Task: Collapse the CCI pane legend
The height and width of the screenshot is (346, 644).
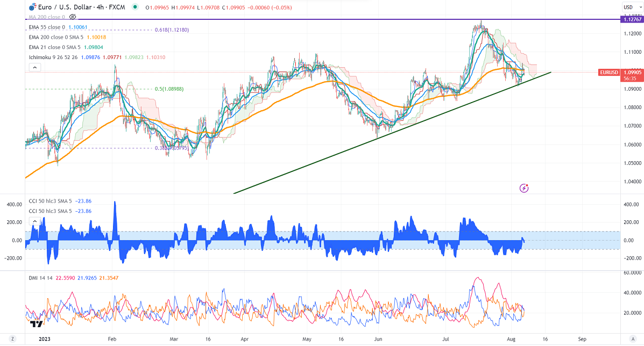Action: click(35, 221)
